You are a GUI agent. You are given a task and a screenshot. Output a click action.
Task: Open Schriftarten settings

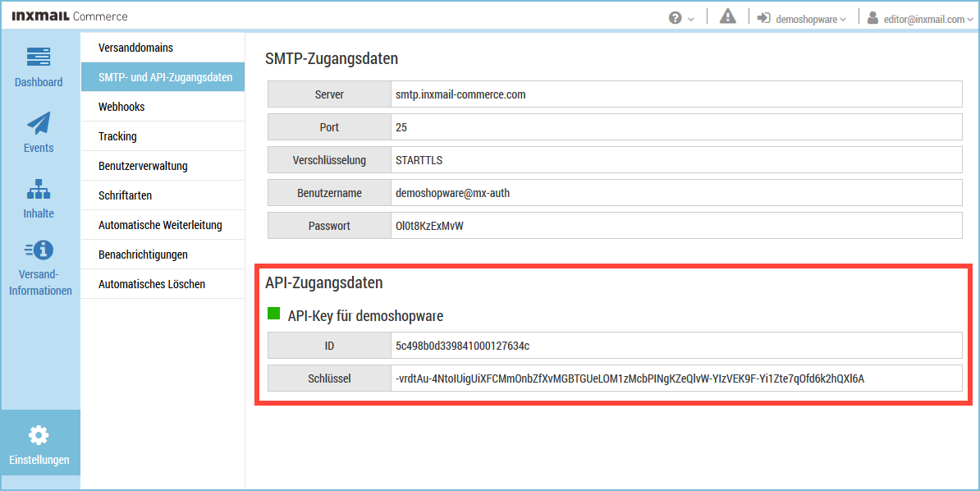point(163,195)
